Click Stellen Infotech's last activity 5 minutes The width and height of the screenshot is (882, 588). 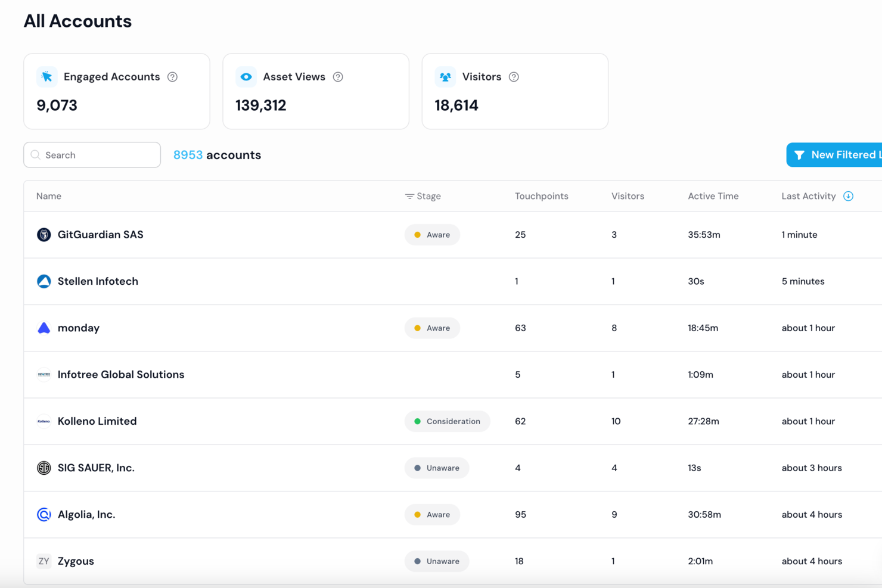[x=803, y=281]
